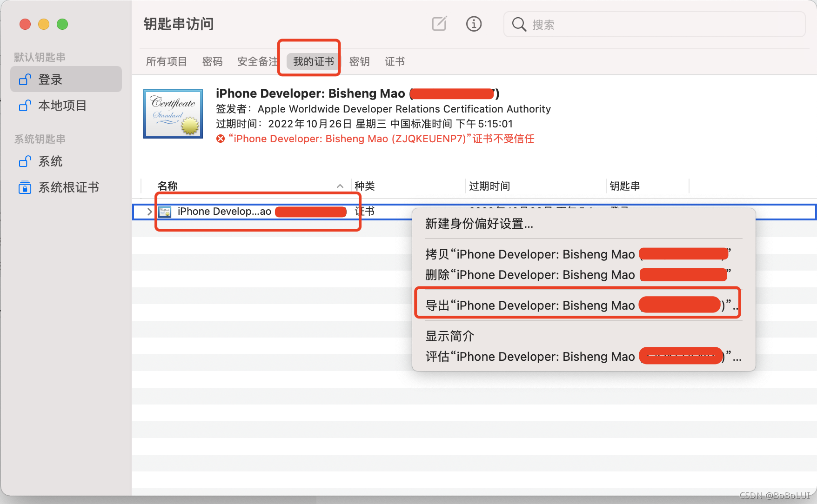Select 登录 keychain in sidebar
This screenshot has height=504, width=817.
tap(66, 79)
